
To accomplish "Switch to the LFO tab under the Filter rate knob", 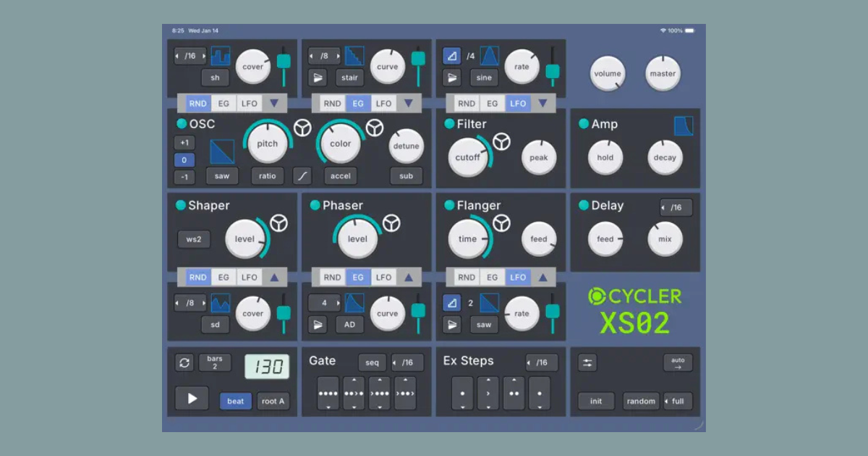I will click(517, 103).
